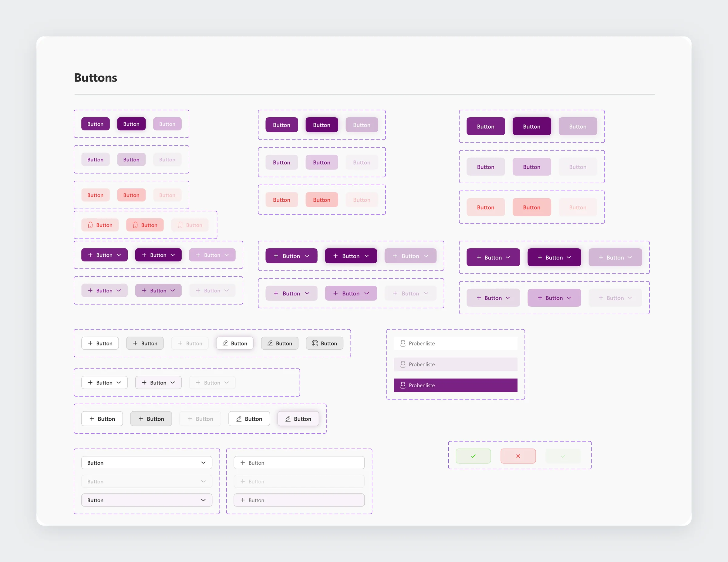Click the globe icon on the gray Button
The height and width of the screenshot is (562, 728).
(x=315, y=343)
